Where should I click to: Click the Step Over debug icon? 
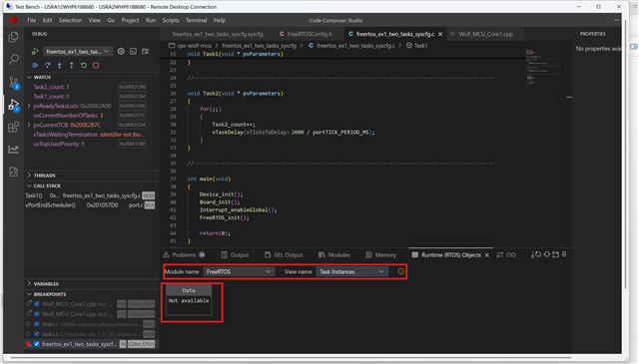coord(47,65)
